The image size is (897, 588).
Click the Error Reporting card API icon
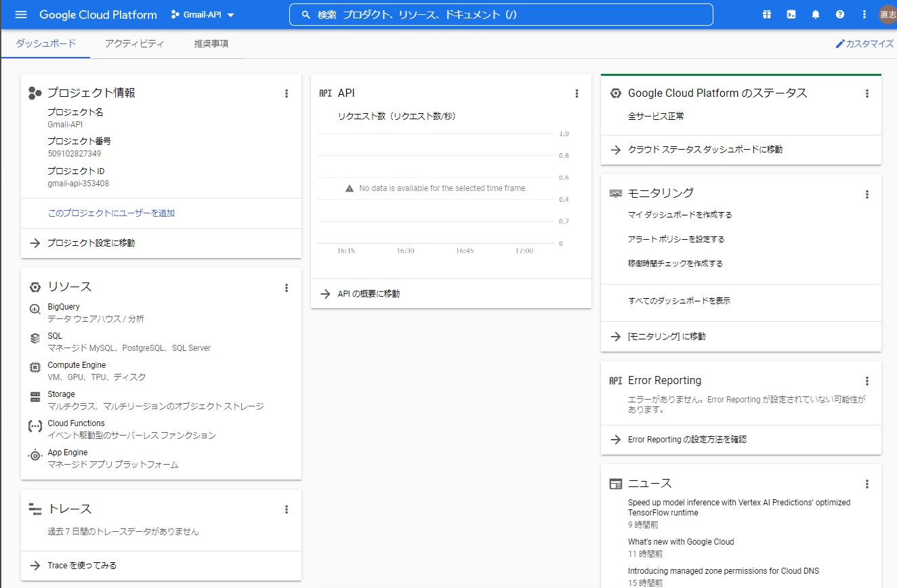pyautogui.click(x=615, y=381)
